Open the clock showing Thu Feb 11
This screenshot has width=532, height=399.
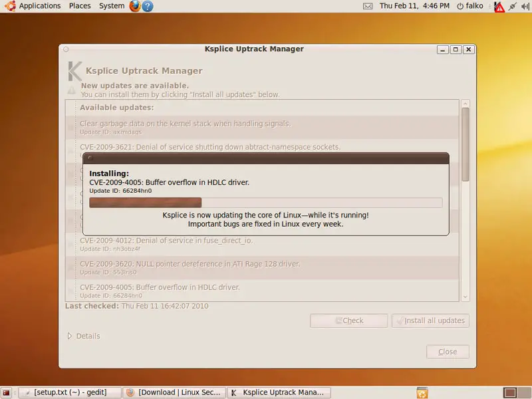(414, 6)
